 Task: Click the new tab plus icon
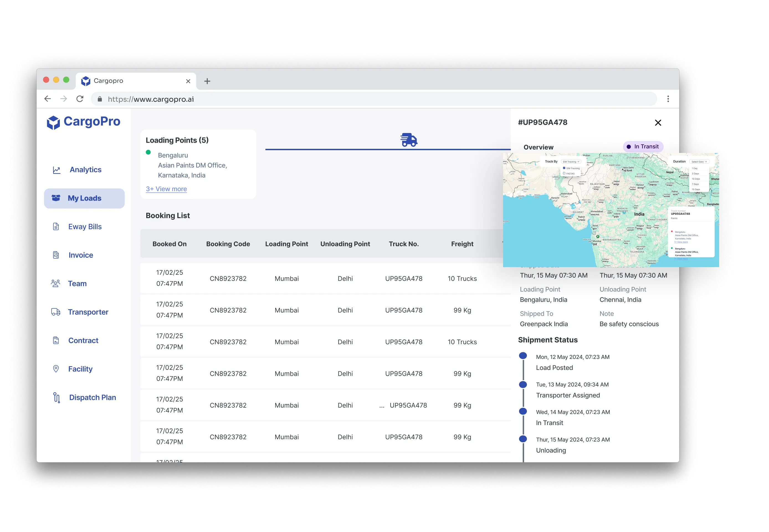[x=207, y=81]
